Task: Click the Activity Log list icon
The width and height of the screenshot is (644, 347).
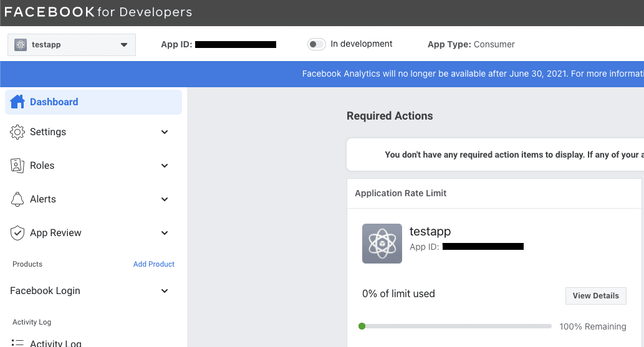Action: pos(17,343)
